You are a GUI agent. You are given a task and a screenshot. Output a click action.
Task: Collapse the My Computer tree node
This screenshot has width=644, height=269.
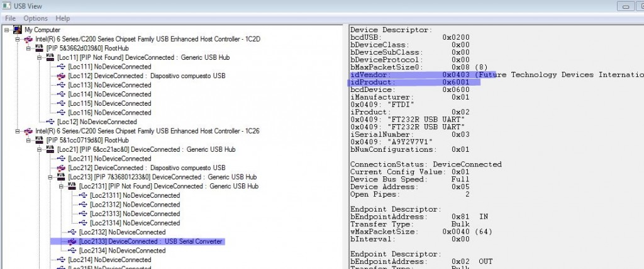tap(6, 30)
